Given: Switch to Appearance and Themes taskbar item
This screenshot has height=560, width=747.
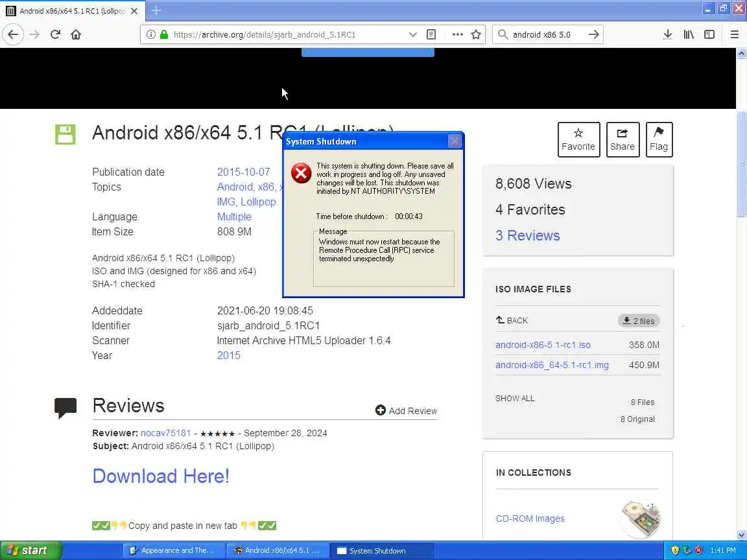Looking at the screenshot, I should pos(173,550).
